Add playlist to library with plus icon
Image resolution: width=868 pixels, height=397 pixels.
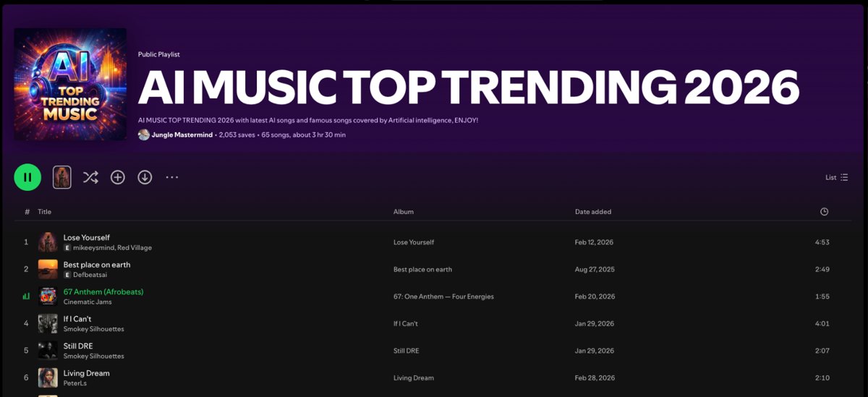118,177
